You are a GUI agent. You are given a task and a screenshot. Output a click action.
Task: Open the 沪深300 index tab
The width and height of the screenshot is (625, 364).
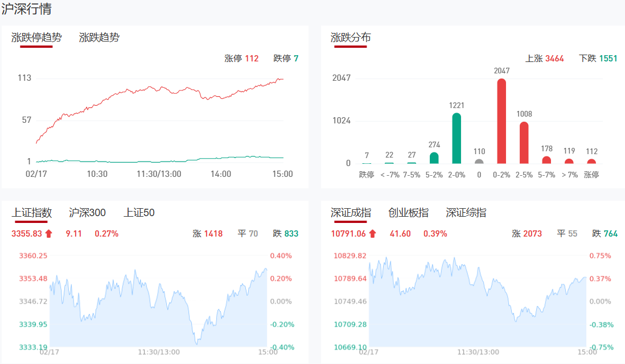[x=87, y=213]
